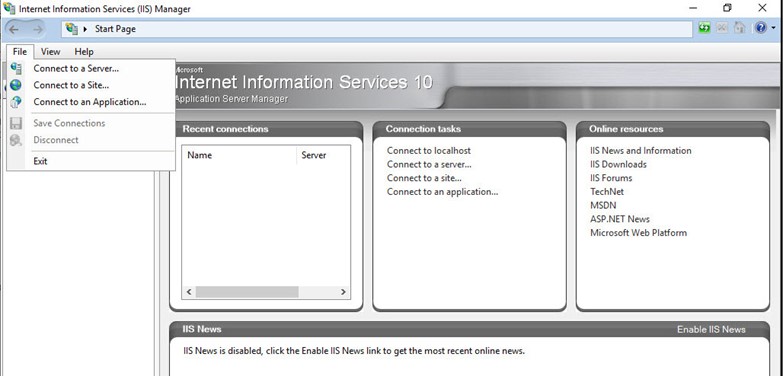Click Enable IIS News link
The width and height of the screenshot is (783, 376).
[x=711, y=330]
